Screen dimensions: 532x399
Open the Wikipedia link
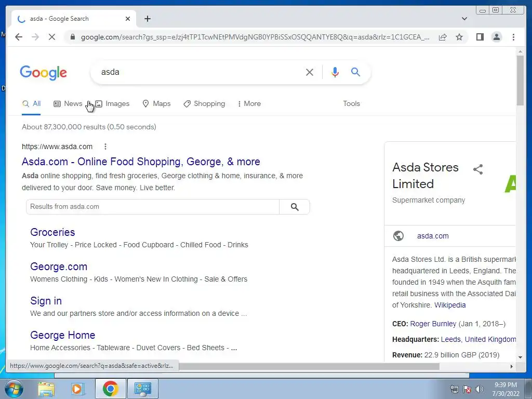(450, 305)
